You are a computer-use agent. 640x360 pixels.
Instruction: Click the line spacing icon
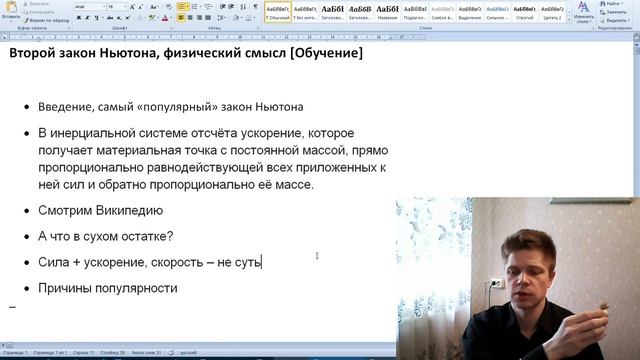221,18
